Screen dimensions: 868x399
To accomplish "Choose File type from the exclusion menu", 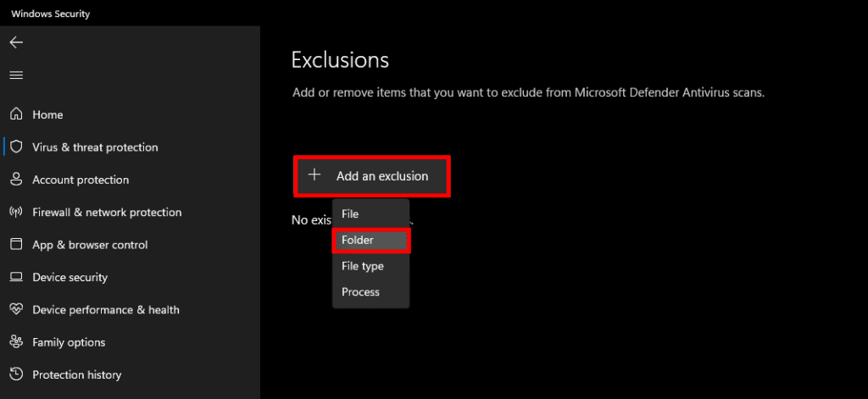I will click(371, 266).
